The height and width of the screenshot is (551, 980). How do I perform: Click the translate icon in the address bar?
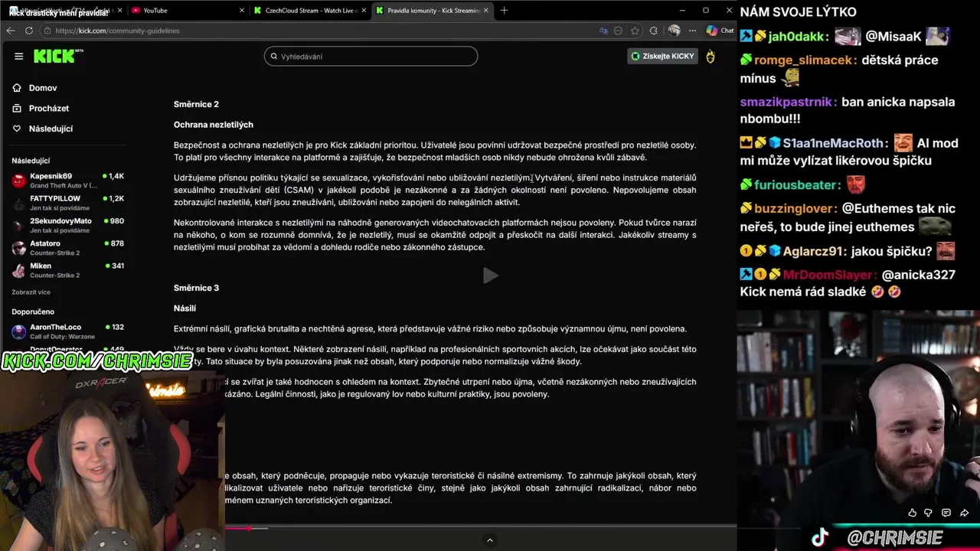pos(603,31)
